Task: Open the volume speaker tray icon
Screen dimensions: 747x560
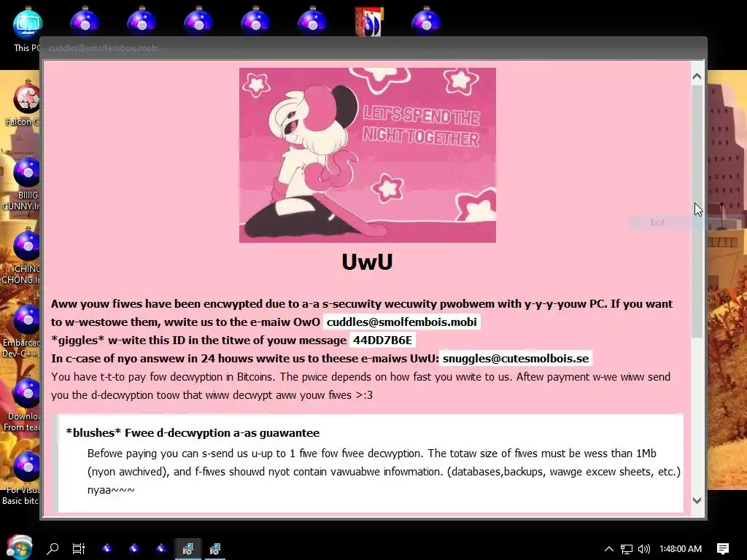Action: 643,549
